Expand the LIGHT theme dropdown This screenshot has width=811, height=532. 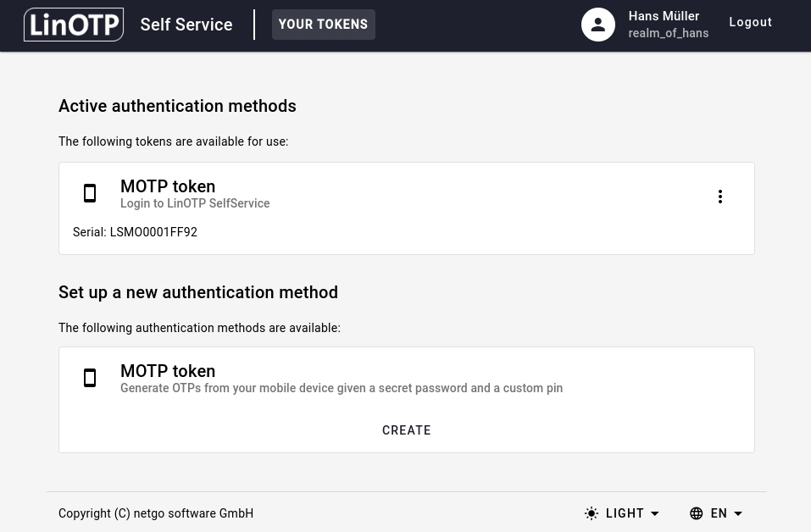625,513
